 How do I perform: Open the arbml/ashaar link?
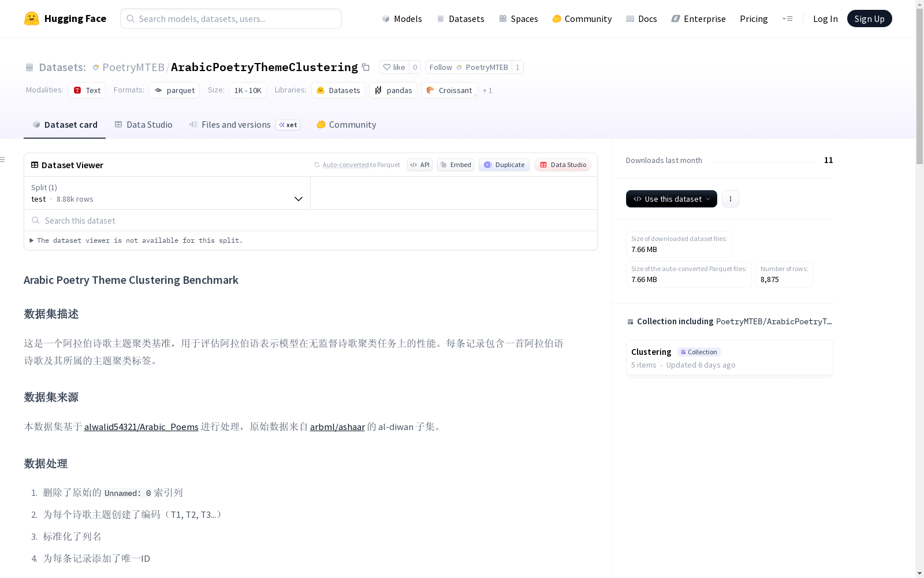point(337,427)
